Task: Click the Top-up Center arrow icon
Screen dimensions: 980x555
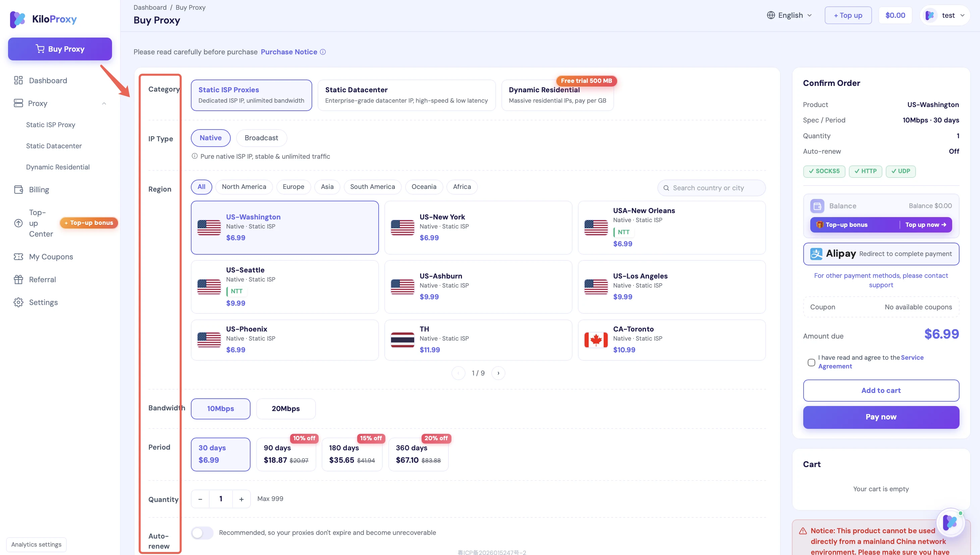Action: click(18, 223)
